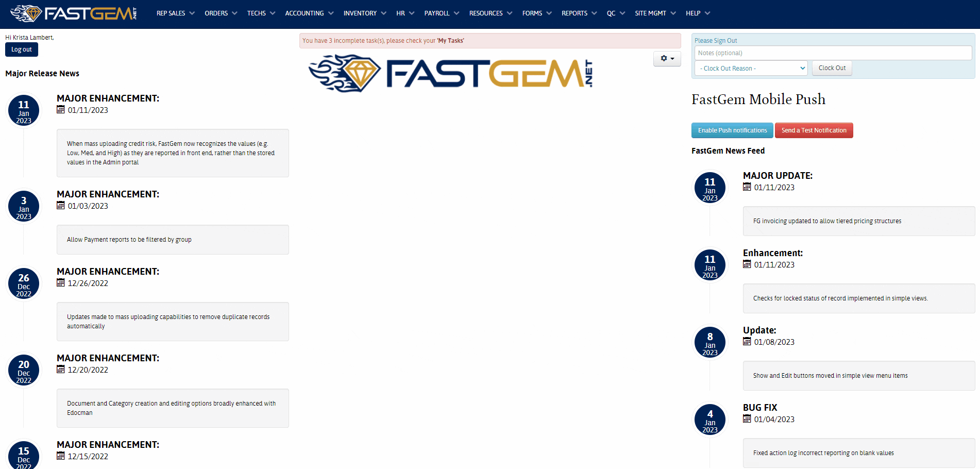Screen dimensions: 980x469
Task: Click the 3 Jan 2023 date badge
Action: pyautogui.click(x=24, y=207)
